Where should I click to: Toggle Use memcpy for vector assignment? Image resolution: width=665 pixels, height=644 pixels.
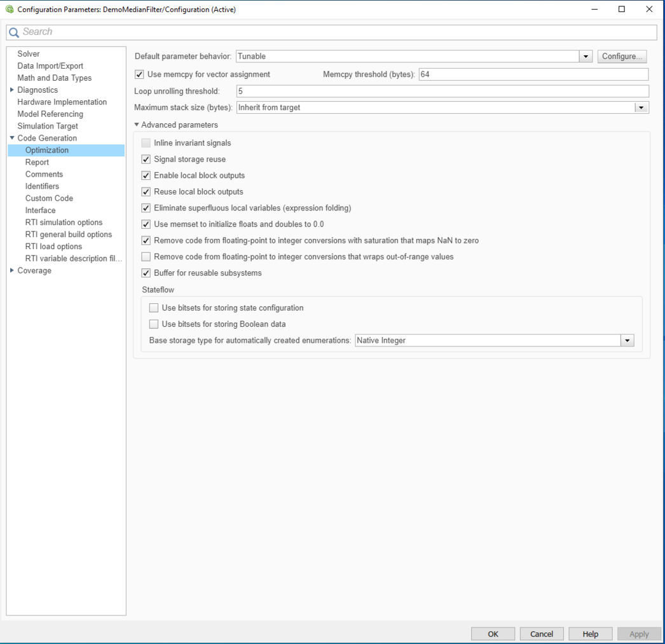point(139,74)
